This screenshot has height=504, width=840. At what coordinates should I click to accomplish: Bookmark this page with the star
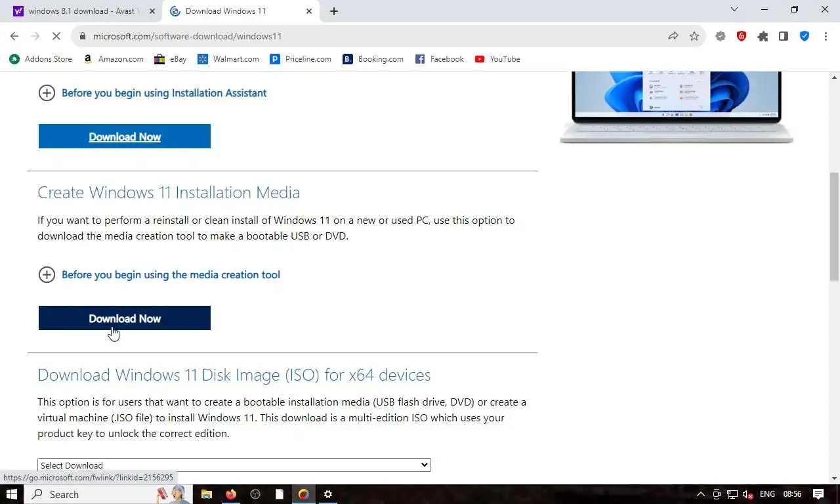(x=694, y=36)
